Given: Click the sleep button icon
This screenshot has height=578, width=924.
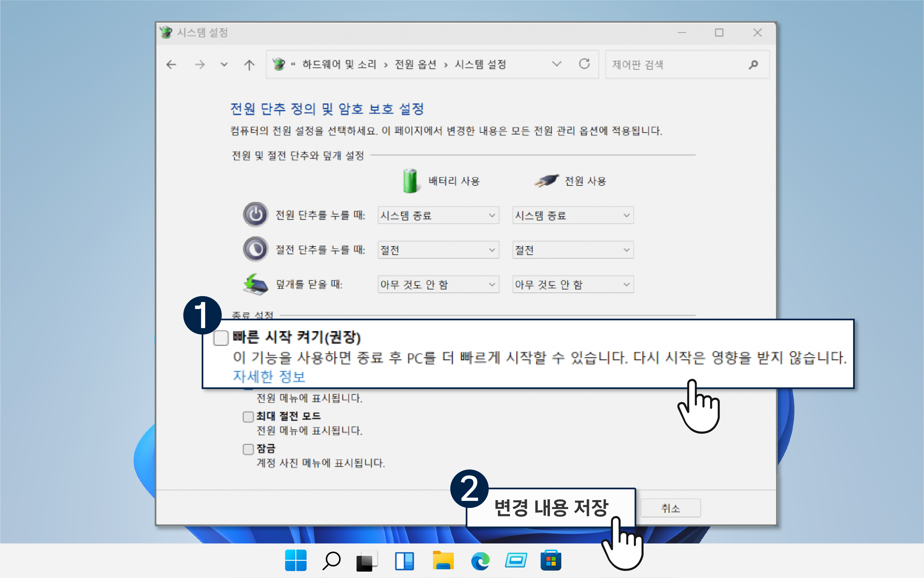Looking at the screenshot, I should (x=255, y=249).
